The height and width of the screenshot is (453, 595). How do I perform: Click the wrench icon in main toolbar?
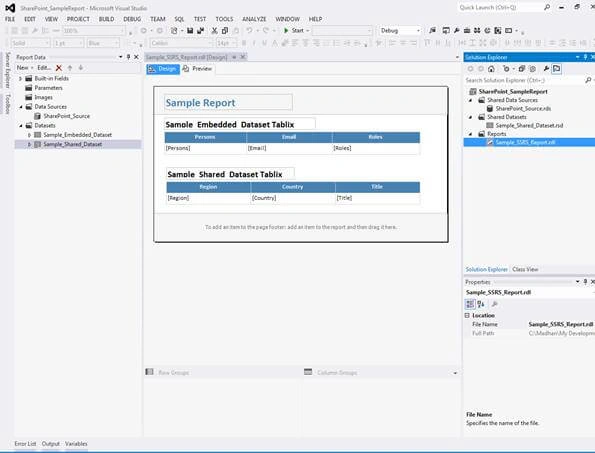pos(456,31)
